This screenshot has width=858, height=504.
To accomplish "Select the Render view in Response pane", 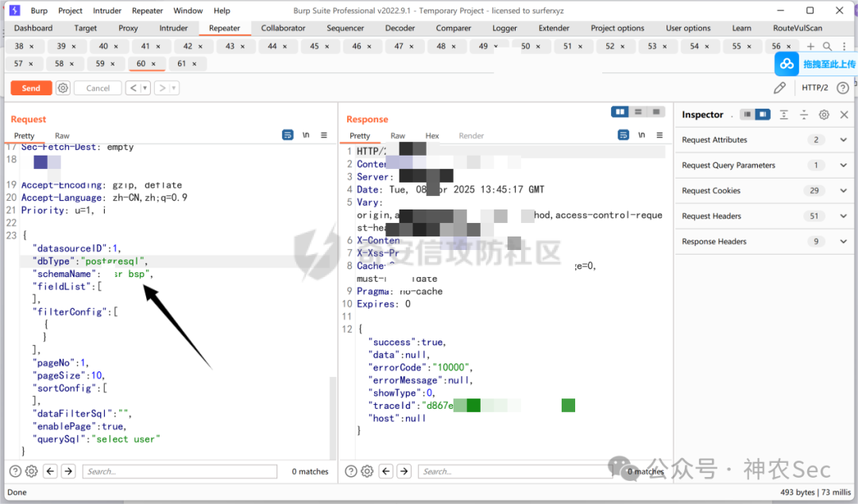I will (x=471, y=136).
